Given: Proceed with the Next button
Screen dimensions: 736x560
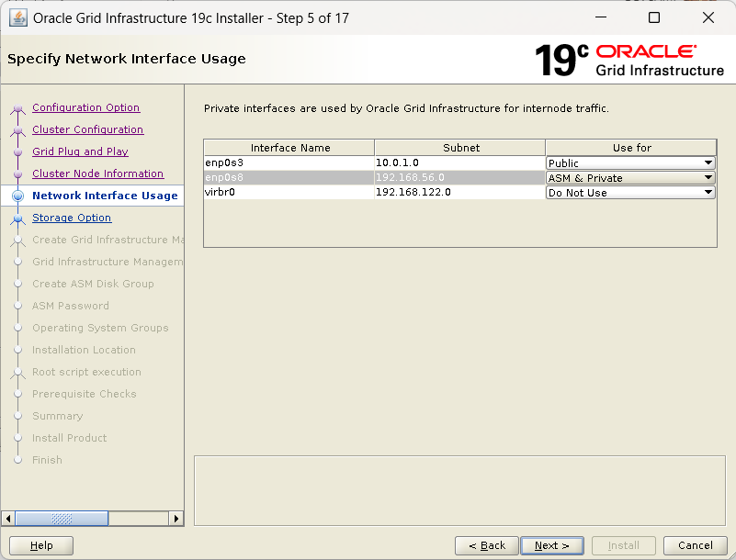Looking at the screenshot, I should point(552,545).
